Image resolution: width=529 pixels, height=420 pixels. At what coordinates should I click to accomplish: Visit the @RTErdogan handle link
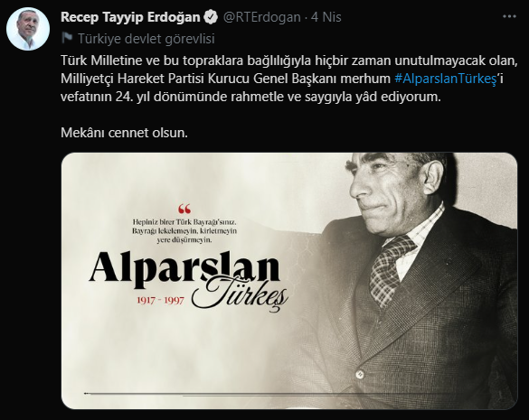262,17
